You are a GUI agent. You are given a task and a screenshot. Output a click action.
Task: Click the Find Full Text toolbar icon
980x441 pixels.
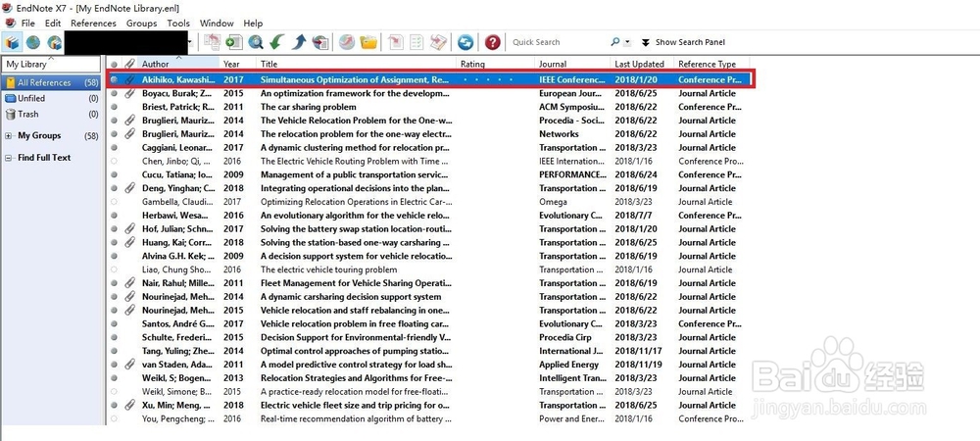[x=320, y=42]
